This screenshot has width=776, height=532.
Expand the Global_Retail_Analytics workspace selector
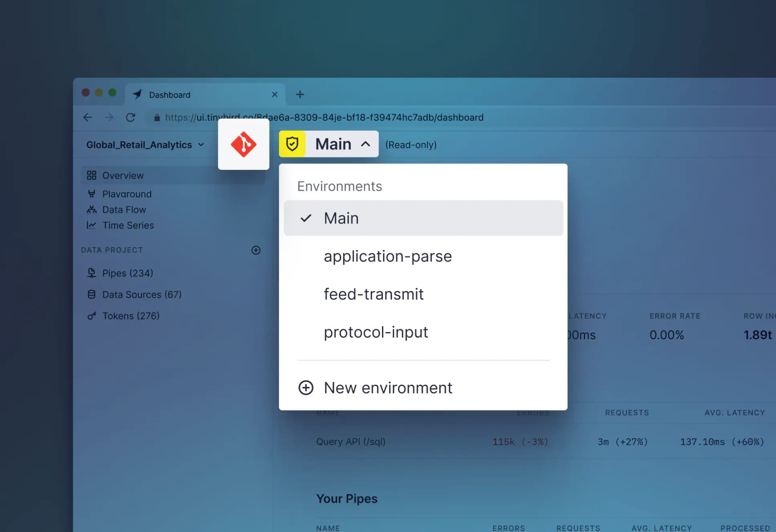tap(145, 145)
